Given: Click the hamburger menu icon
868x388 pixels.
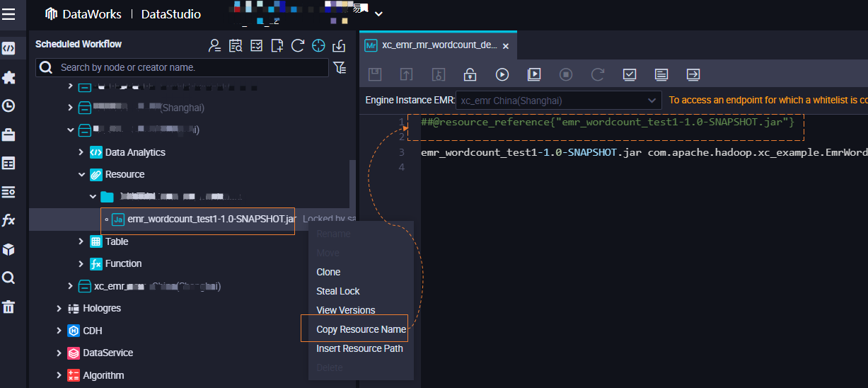Looking at the screenshot, I should pyautogui.click(x=8, y=13).
